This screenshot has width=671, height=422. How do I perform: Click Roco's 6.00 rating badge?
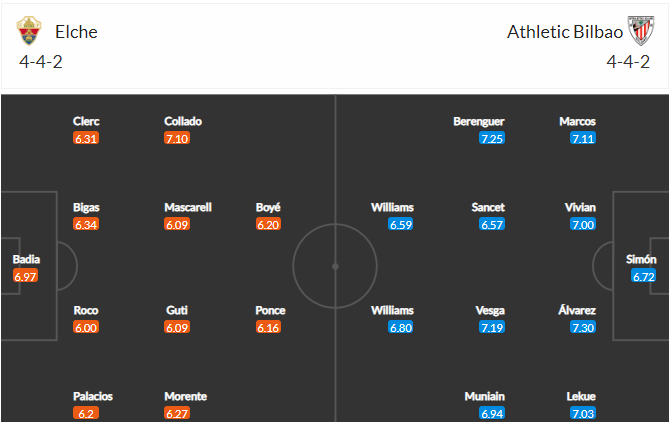tap(86, 327)
